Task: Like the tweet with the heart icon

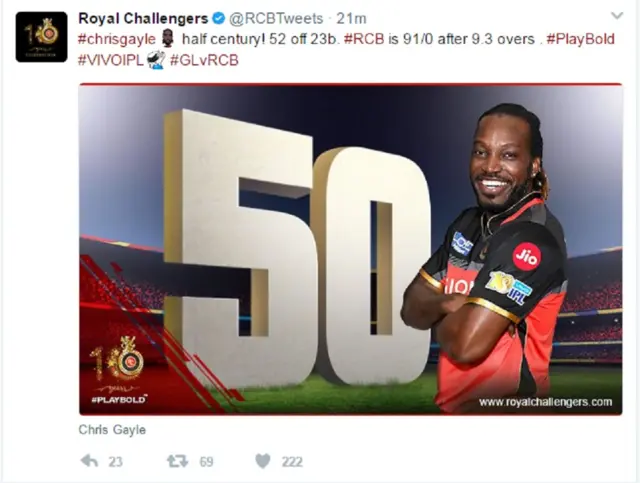Action: coord(263,461)
